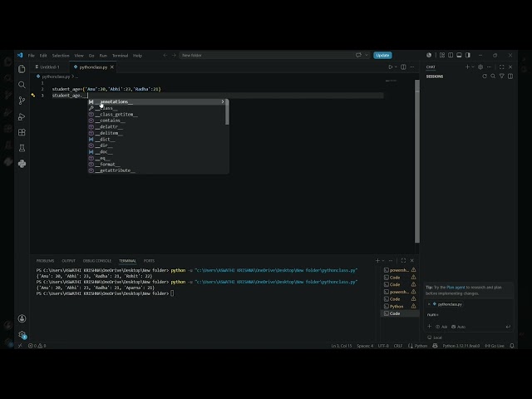Viewport: 532px width, 399px height.
Task: Open title bar chat dropdown chevron
Action: tap(367, 55)
